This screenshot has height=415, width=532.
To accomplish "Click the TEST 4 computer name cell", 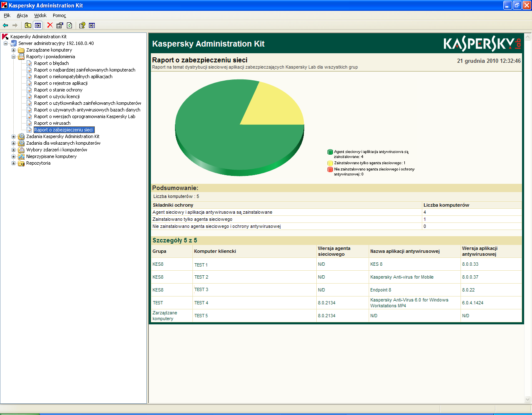I will [x=201, y=303].
